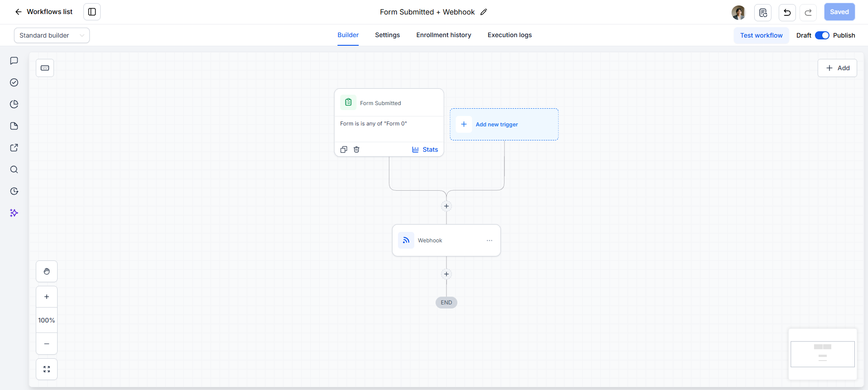Open the pie chart sidebar icon
The width and height of the screenshot is (868, 390).
click(14, 104)
